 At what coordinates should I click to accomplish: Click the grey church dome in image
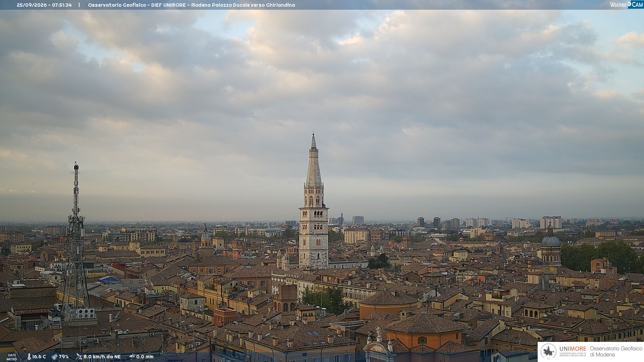point(550,240)
